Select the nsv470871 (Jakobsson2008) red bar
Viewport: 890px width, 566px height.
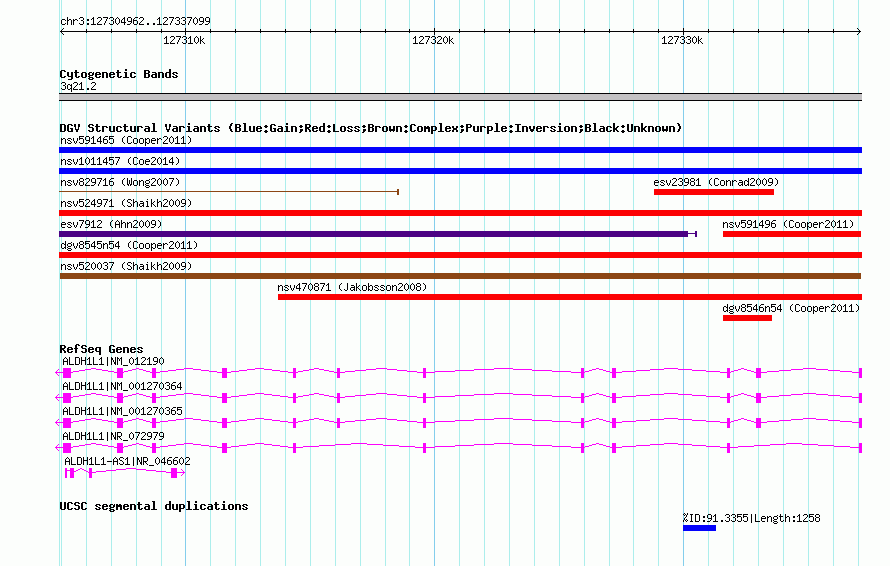coord(570,297)
